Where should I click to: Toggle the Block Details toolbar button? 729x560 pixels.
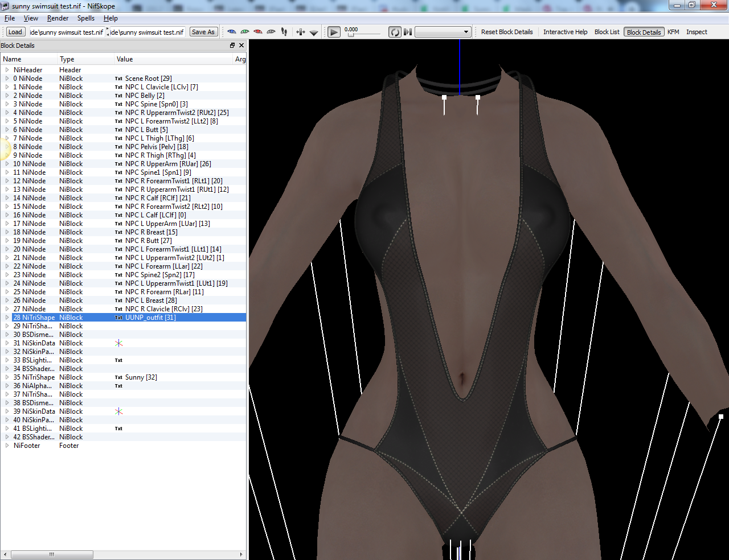pos(644,32)
